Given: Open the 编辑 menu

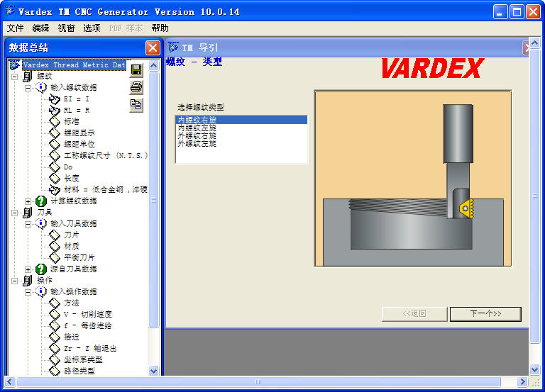Looking at the screenshot, I should coord(40,28).
